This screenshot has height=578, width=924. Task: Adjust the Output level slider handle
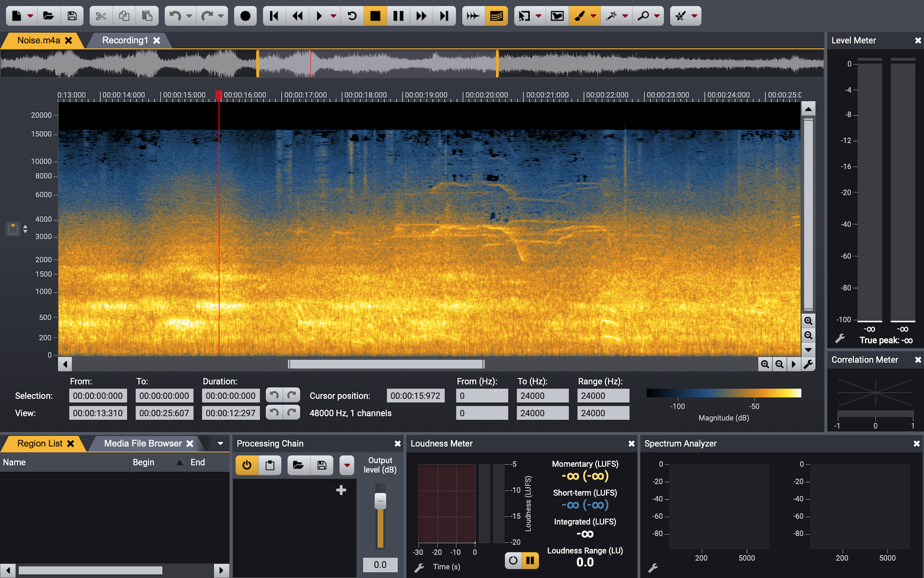pos(380,501)
